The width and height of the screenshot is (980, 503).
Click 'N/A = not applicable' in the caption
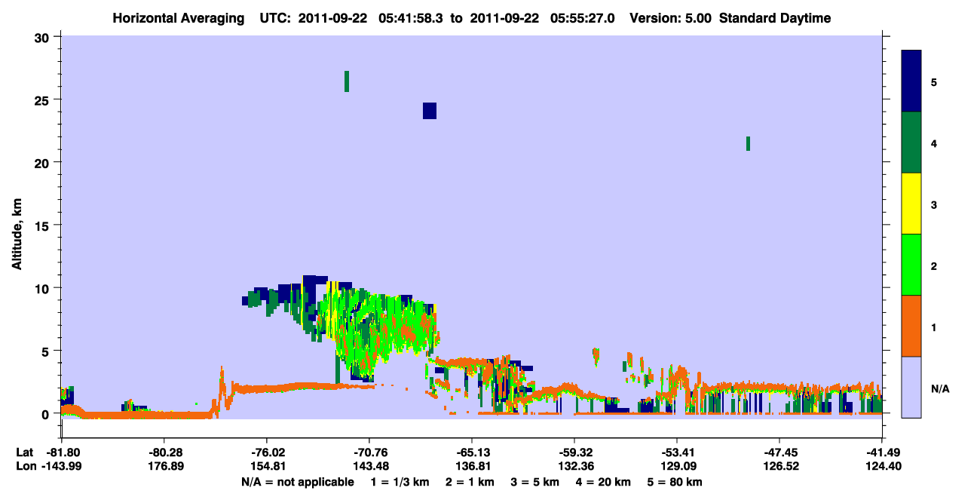pos(297,482)
